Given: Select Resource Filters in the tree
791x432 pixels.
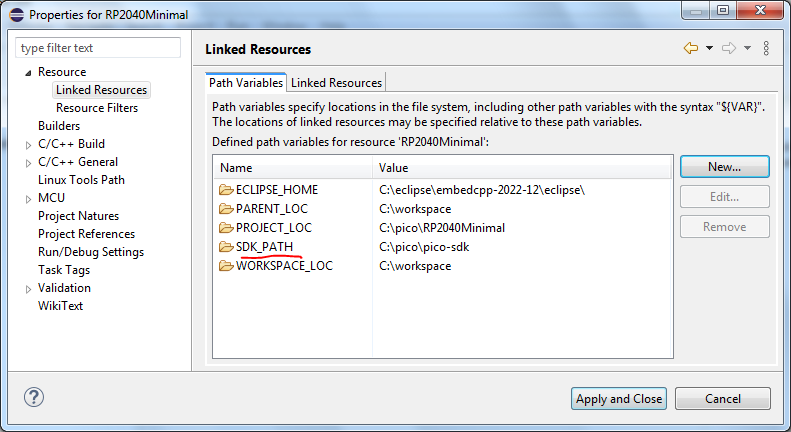Looking at the screenshot, I should click(97, 108).
